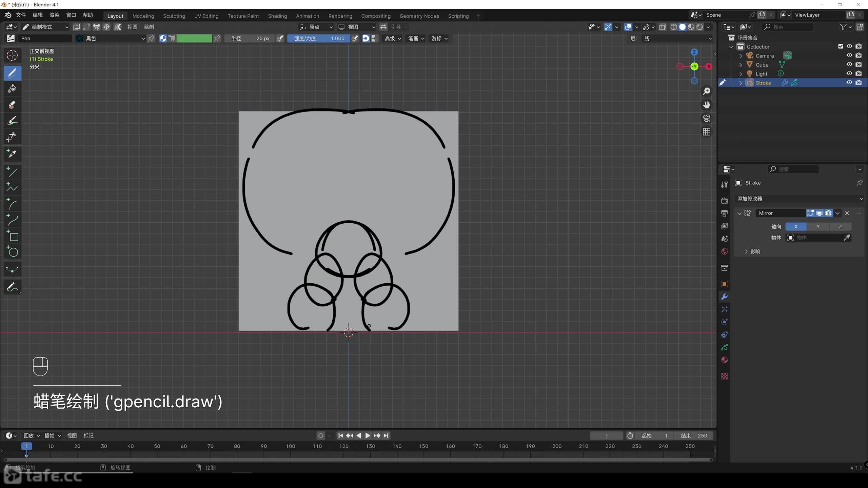Open the Object properties tab
The image size is (868, 488).
point(725,284)
